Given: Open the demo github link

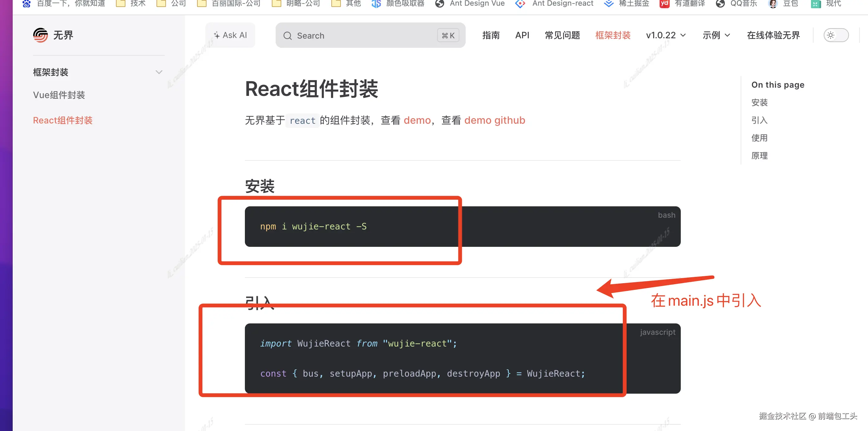Looking at the screenshot, I should pos(494,120).
